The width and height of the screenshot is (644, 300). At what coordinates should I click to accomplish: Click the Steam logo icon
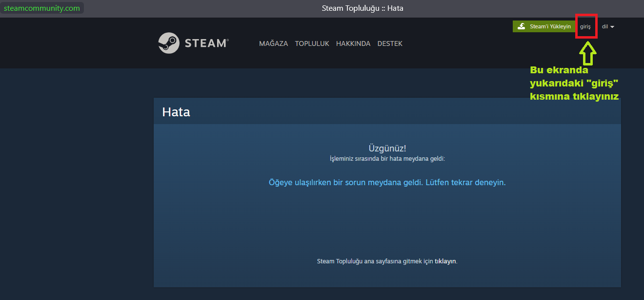169,43
